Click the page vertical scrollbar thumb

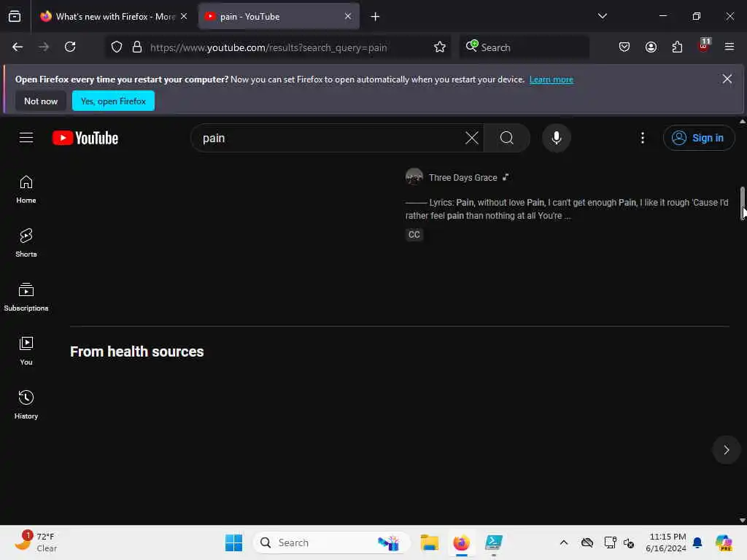[x=742, y=203]
